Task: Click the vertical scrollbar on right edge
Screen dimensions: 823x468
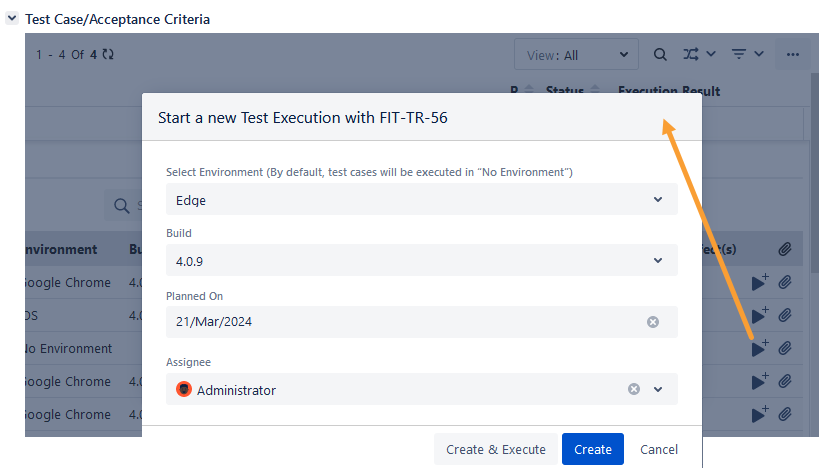Action: pos(814,173)
